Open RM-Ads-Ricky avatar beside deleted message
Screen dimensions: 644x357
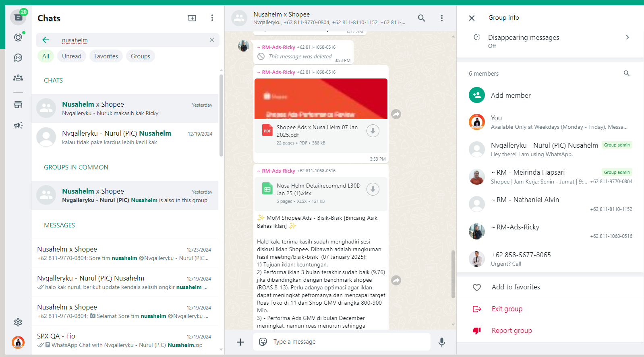(x=244, y=46)
